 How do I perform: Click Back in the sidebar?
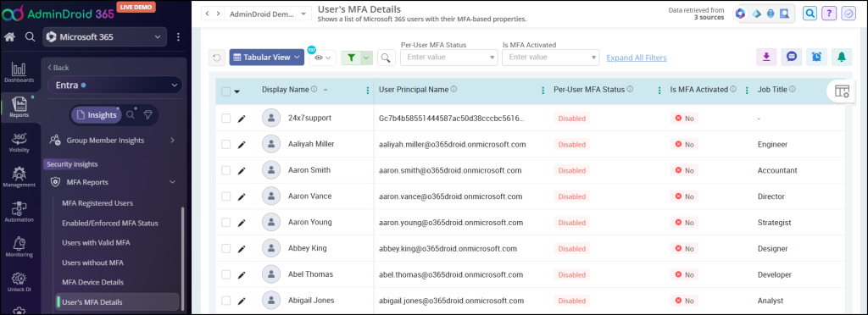58,68
